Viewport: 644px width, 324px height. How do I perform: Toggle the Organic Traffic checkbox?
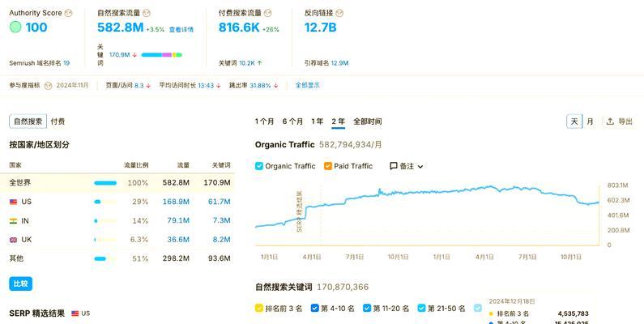pyautogui.click(x=259, y=166)
